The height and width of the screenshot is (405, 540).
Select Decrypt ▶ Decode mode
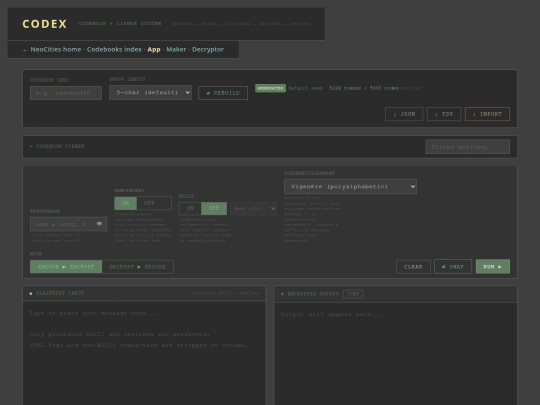pos(137,267)
